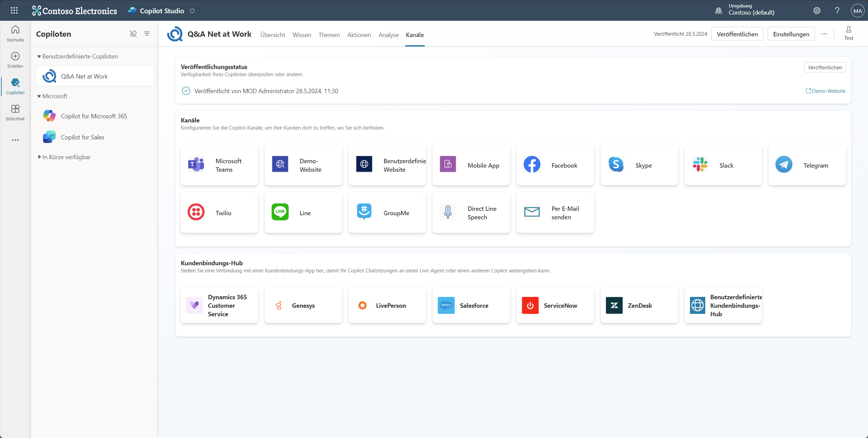Open the Umgebung Contoso (default) picker
Screen dimensions: 868x438
point(744,10)
